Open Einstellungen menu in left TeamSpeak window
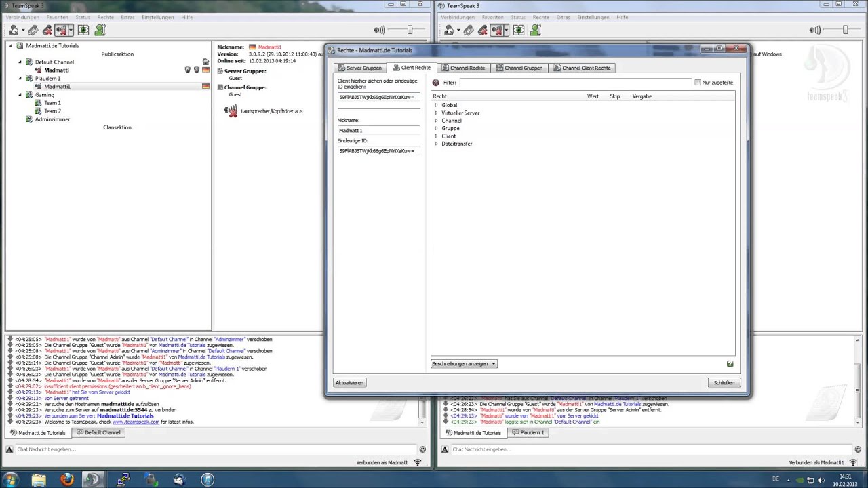The image size is (868, 488). click(x=158, y=17)
